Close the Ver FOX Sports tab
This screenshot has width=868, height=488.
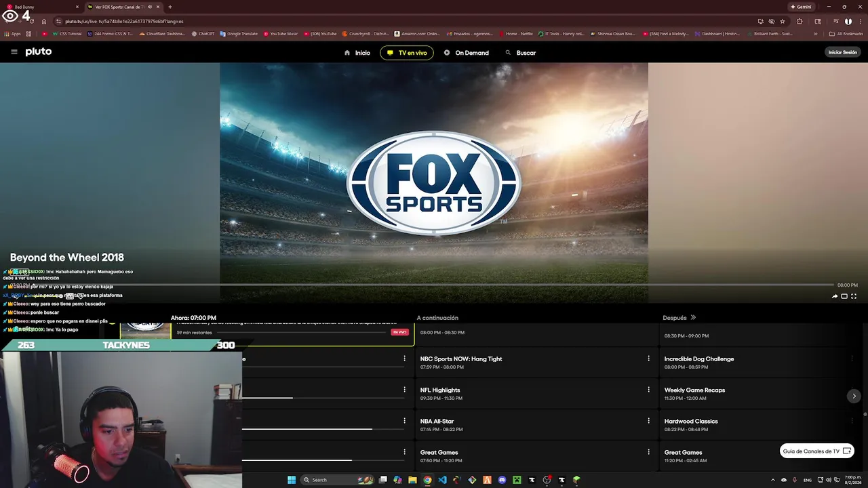(x=158, y=7)
